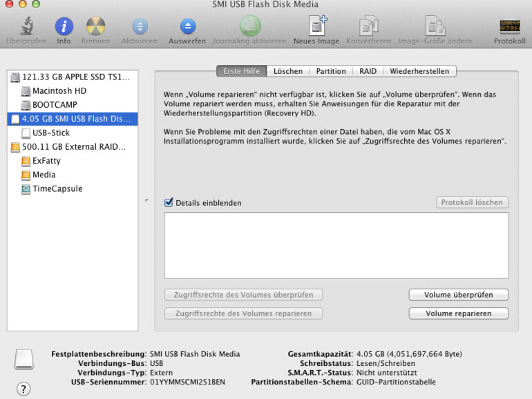Screen dimensions: 532x399
Task: Click the green zoom window button
Action: pos(36,3)
